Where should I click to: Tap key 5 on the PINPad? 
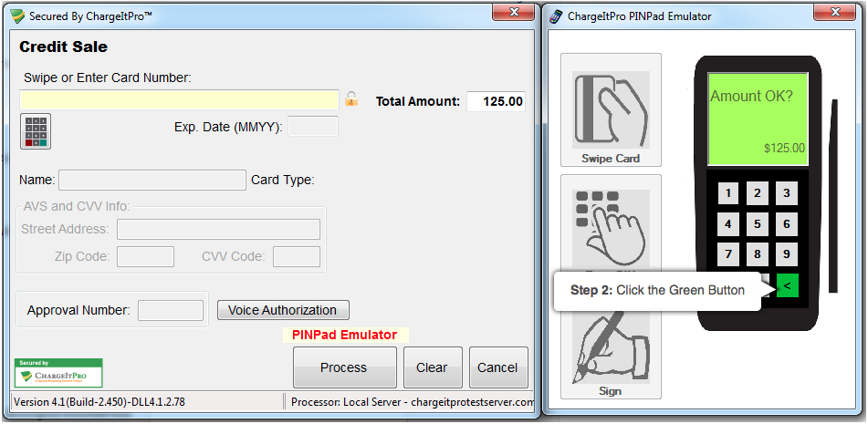pos(758,224)
